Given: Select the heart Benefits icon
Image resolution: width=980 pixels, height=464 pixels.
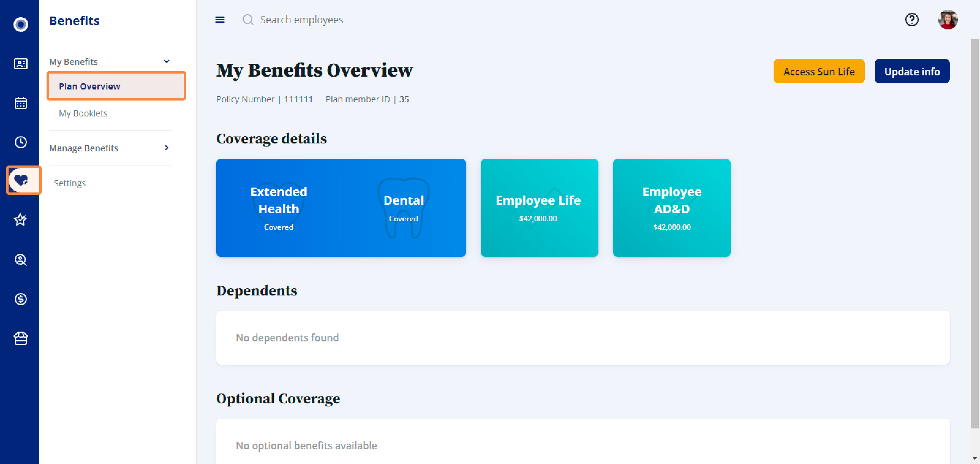Looking at the screenshot, I should coord(21,180).
